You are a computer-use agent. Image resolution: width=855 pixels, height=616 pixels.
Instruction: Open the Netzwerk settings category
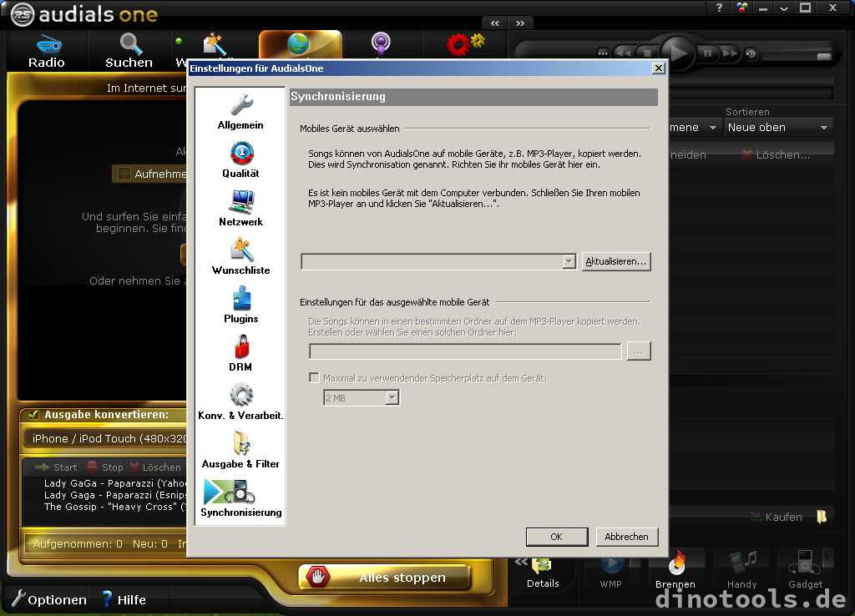240,208
